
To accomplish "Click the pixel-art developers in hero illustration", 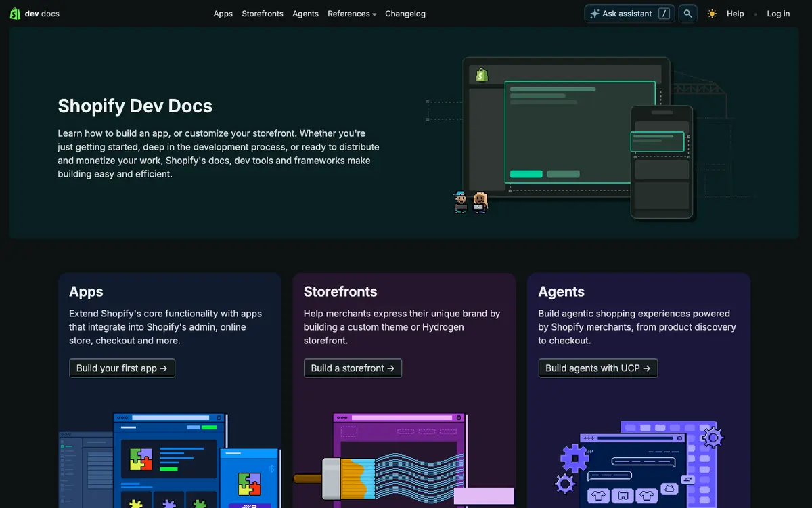I will coord(470,203).
